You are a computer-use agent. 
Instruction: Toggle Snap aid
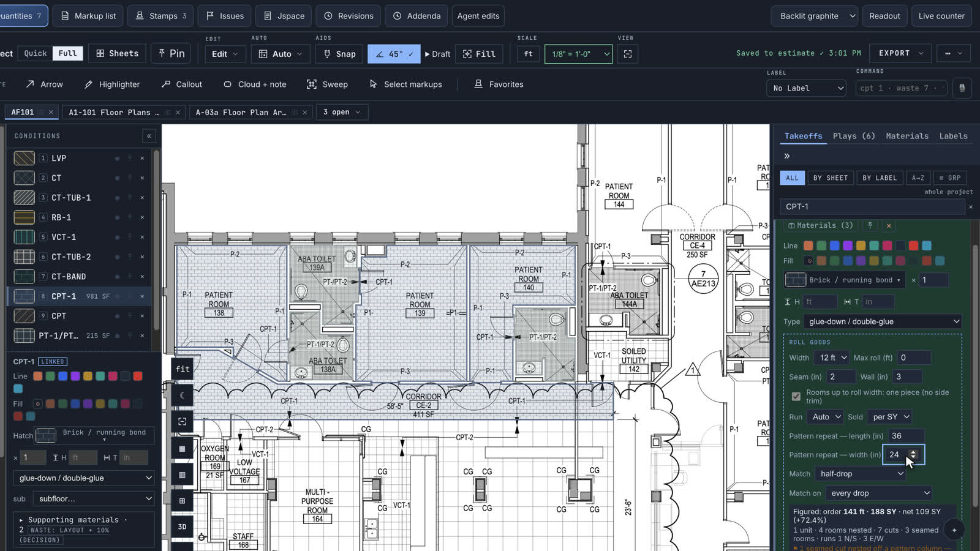[x=340, y=54]
